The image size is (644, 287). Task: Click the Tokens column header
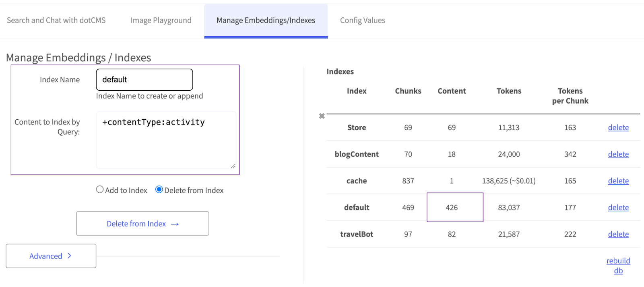coord(509,91)
